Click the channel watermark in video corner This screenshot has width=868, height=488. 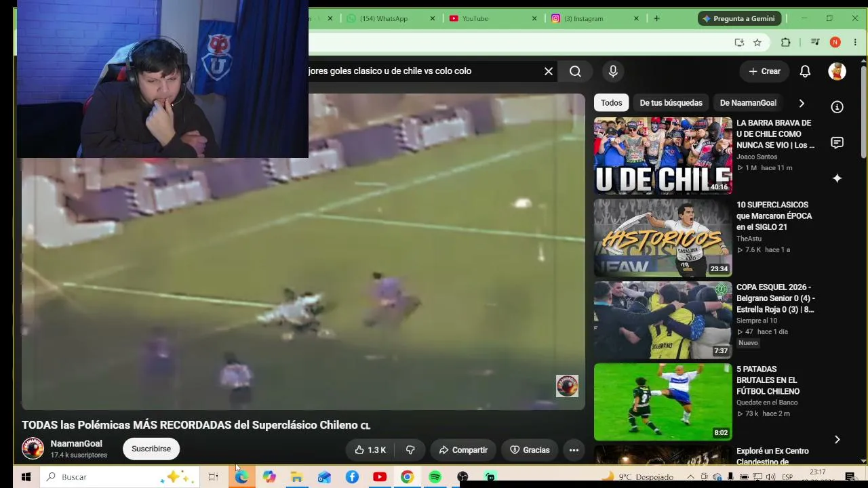[x=567, y=386]
